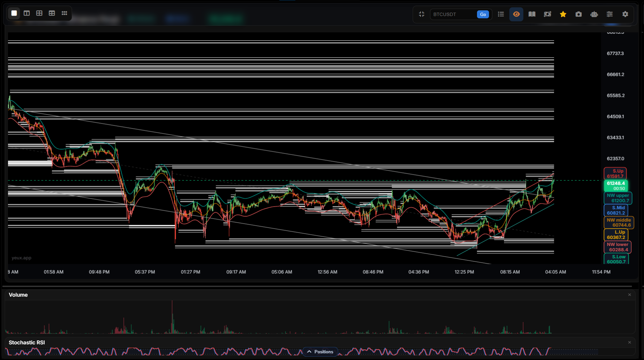Image resolution: width=644 pixels, height=360 pixels.
Task: Click the 63433.1 price axis value
Action: click(x=615, y=137)
